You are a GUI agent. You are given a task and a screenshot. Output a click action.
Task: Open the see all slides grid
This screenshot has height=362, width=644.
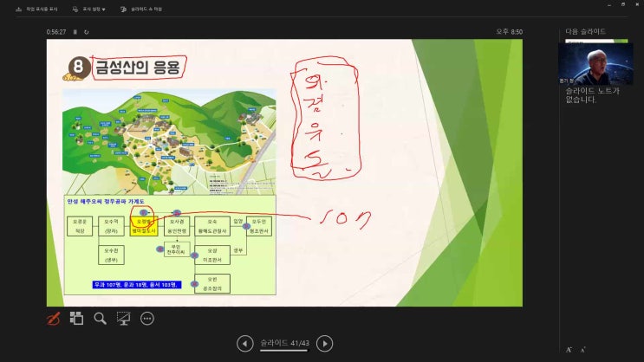coord(76,318)
